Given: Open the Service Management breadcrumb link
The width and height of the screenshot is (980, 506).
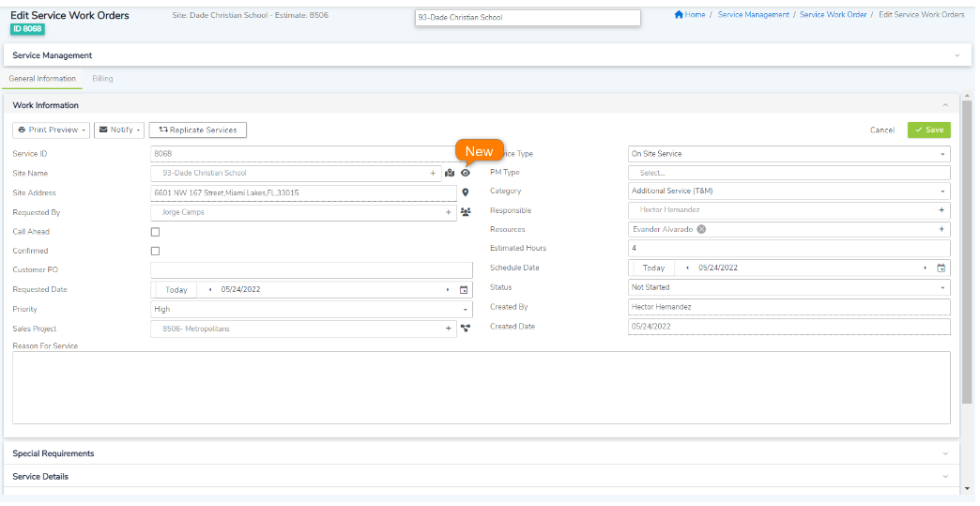Looking at the screenshot, I should (x=753, y=14).
